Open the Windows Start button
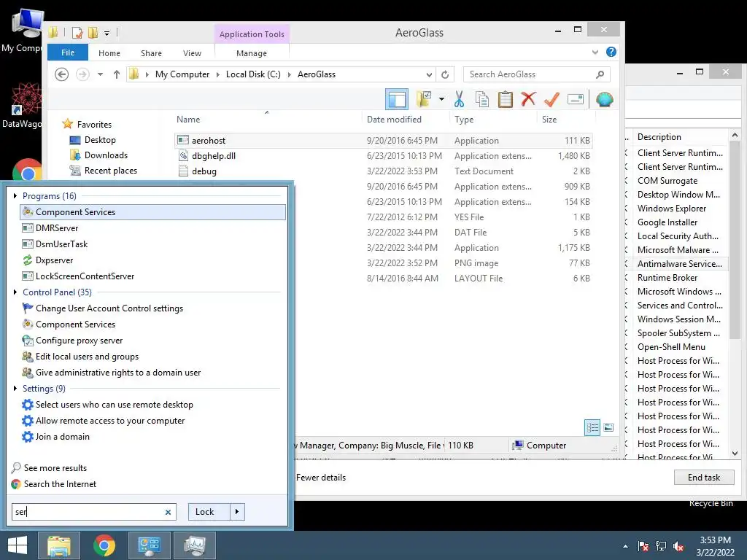Image resolution: width=747 pixels, height=560 pixels. [x=18, y=545]
